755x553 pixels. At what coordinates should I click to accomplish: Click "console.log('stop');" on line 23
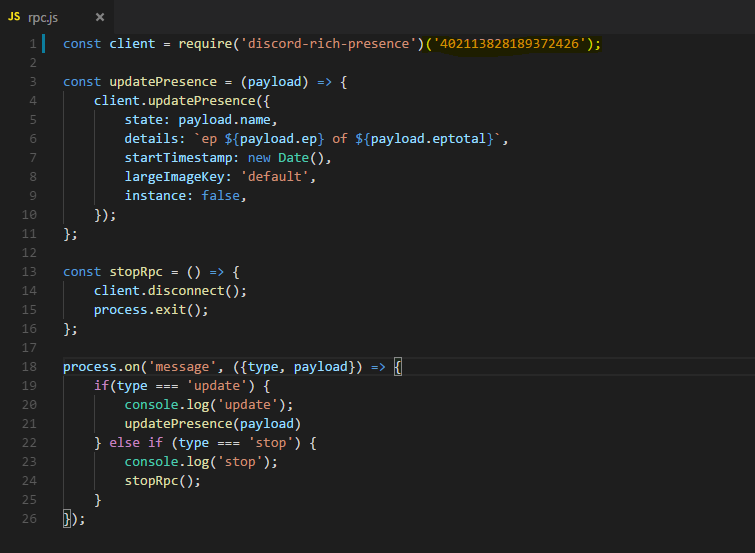pos(201,462)
